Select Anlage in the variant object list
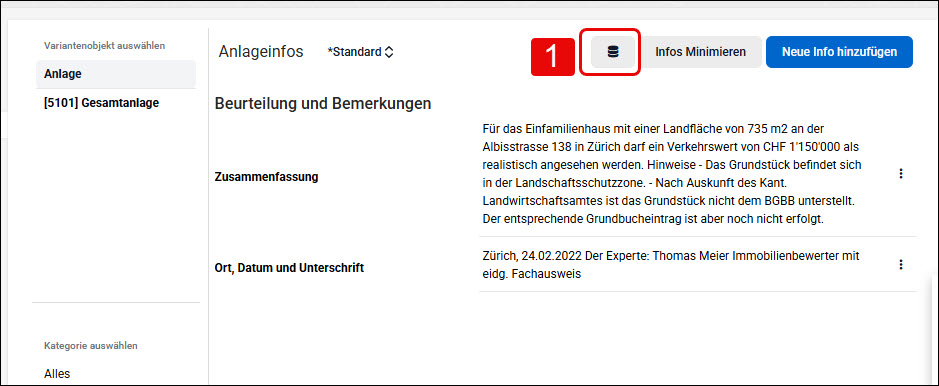 pos(116,74)
